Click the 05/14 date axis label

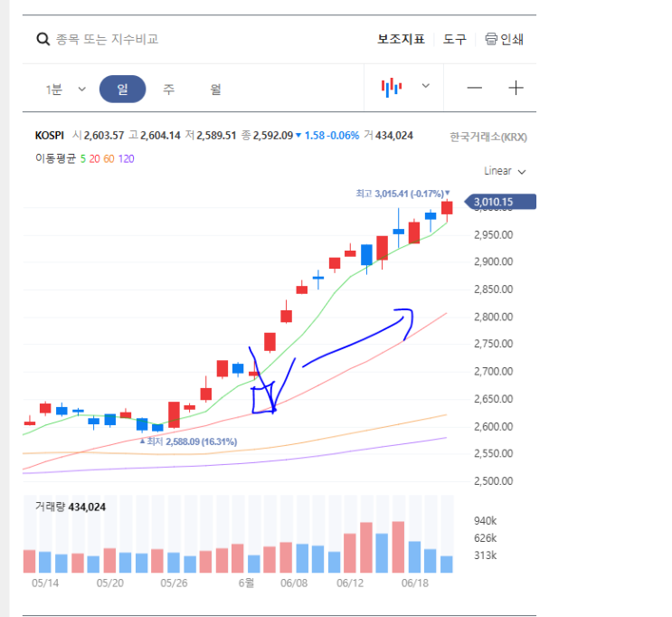click(x=45, y=584)
